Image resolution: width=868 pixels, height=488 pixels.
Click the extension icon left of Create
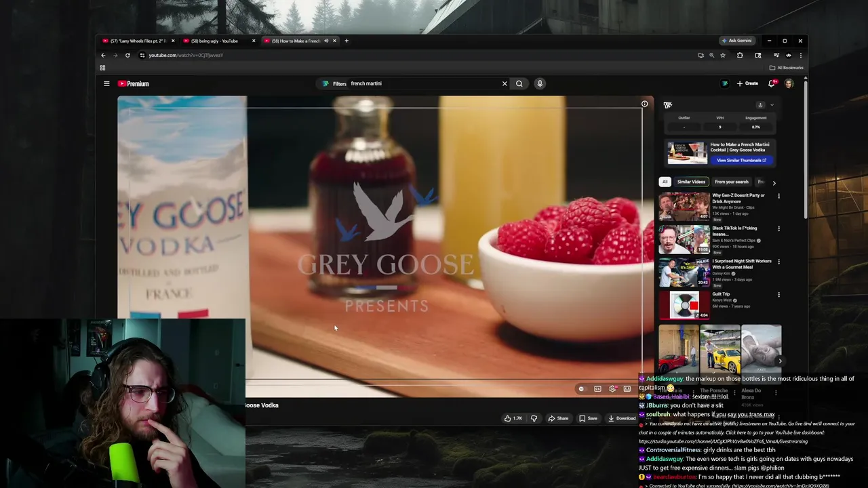[x=724, y=83]
